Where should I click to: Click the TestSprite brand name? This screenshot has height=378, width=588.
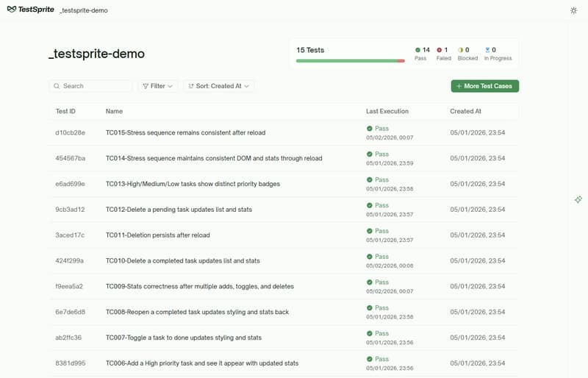click(36, 10)
